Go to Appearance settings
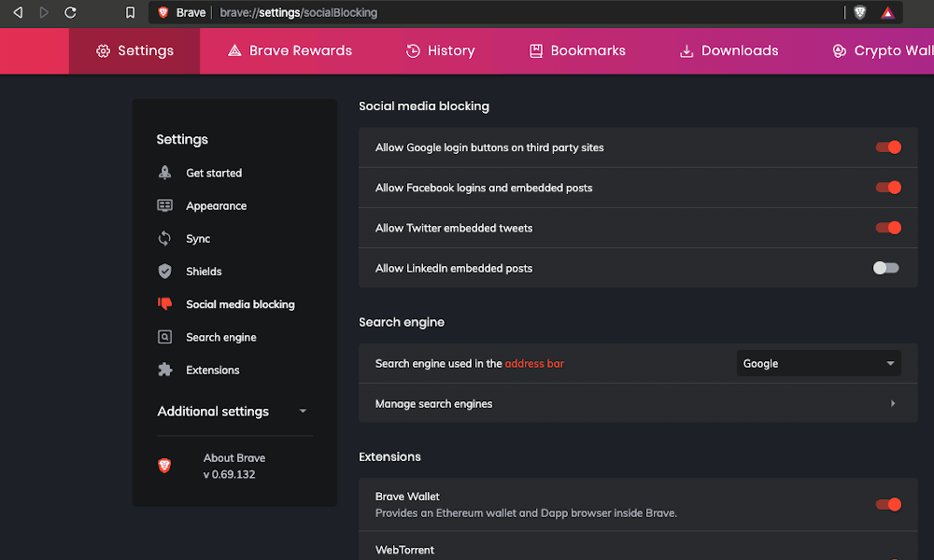 click(217, 205)
